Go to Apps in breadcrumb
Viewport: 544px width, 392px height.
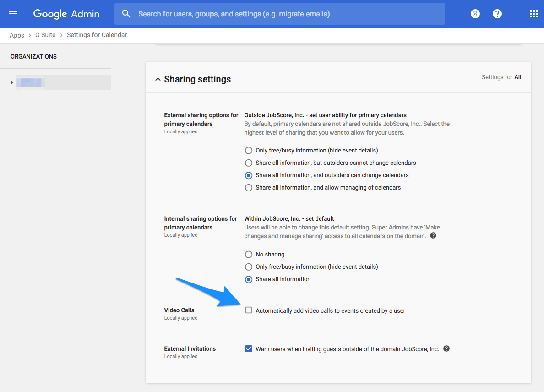coord(16,35)
